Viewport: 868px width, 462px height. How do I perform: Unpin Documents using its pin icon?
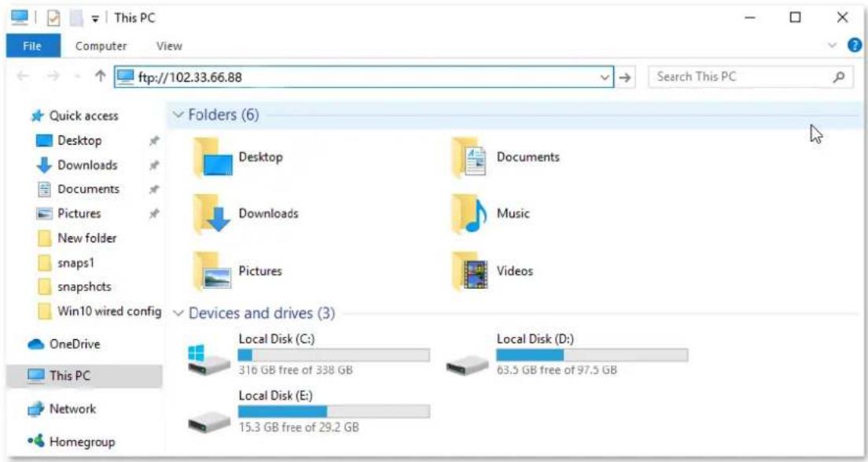(x=154, y=190)
